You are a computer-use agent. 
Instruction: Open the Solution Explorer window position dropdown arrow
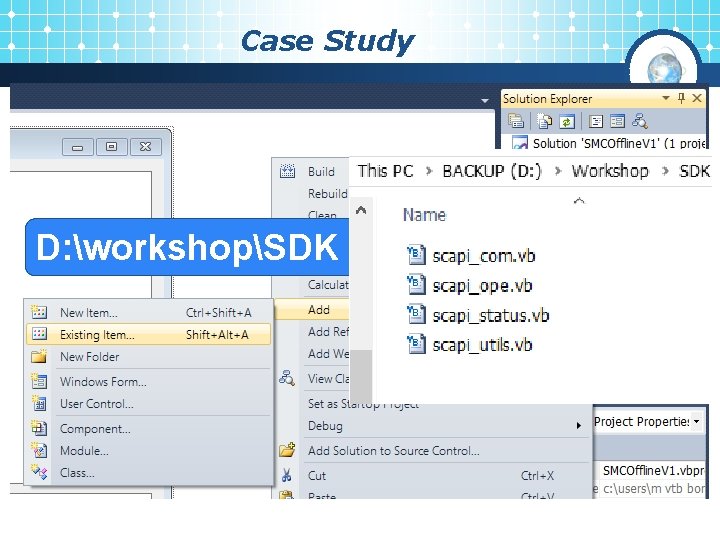[666, 98]
